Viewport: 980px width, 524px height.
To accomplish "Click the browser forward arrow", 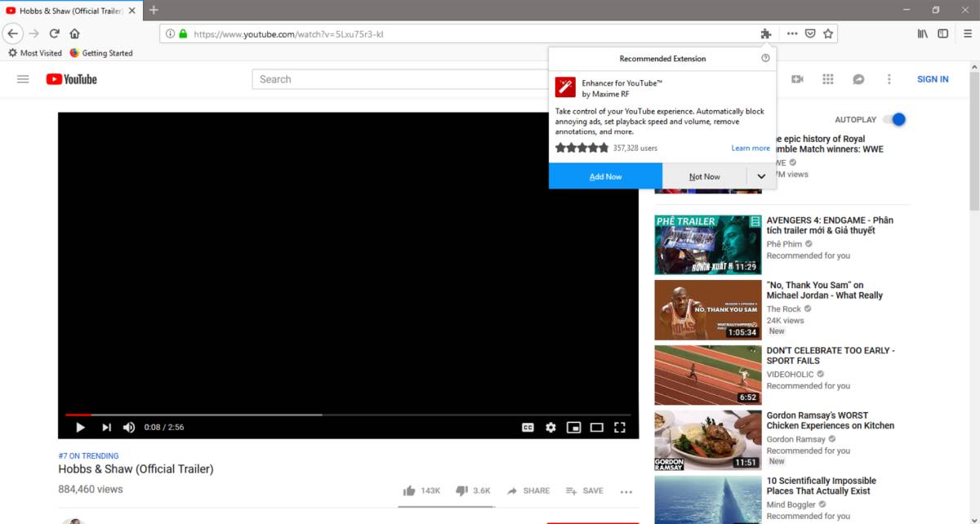I will click(x=33, y=33).
